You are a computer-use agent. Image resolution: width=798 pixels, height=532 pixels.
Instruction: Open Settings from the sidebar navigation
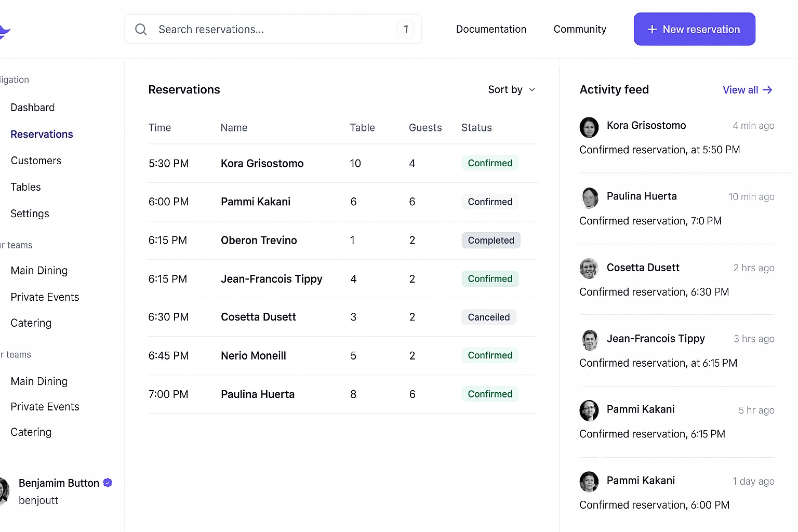[30, 214]
